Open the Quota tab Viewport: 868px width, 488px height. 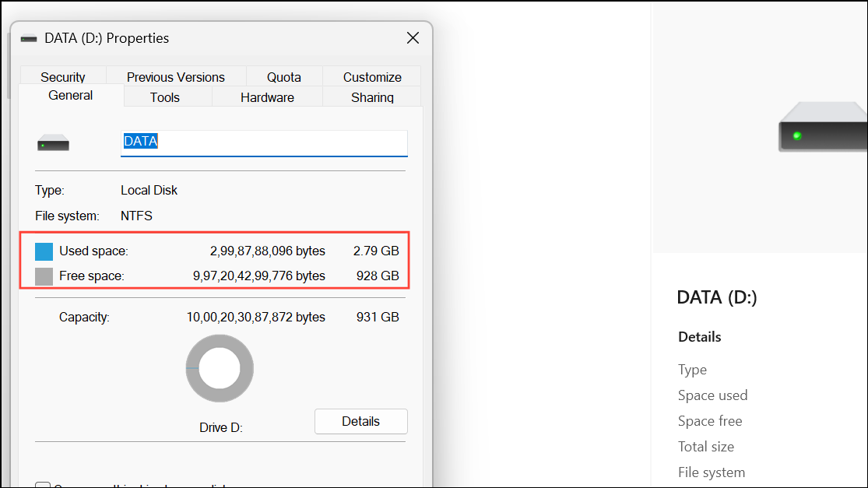pos(283,76)
